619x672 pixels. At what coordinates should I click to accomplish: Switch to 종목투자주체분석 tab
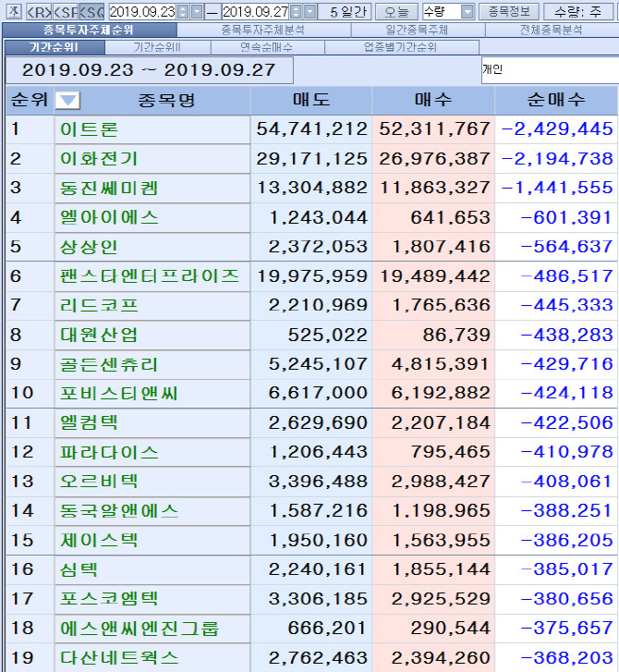[262, 30]
